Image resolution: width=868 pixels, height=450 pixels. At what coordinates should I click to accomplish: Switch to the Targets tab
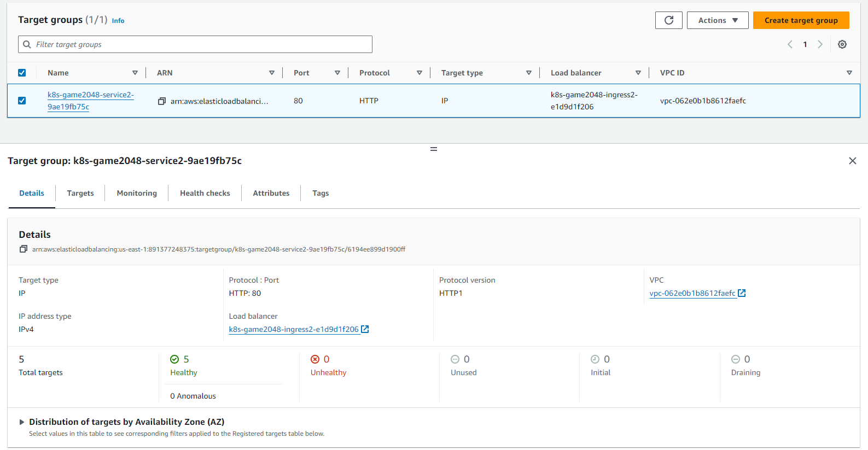coord(80,193)
